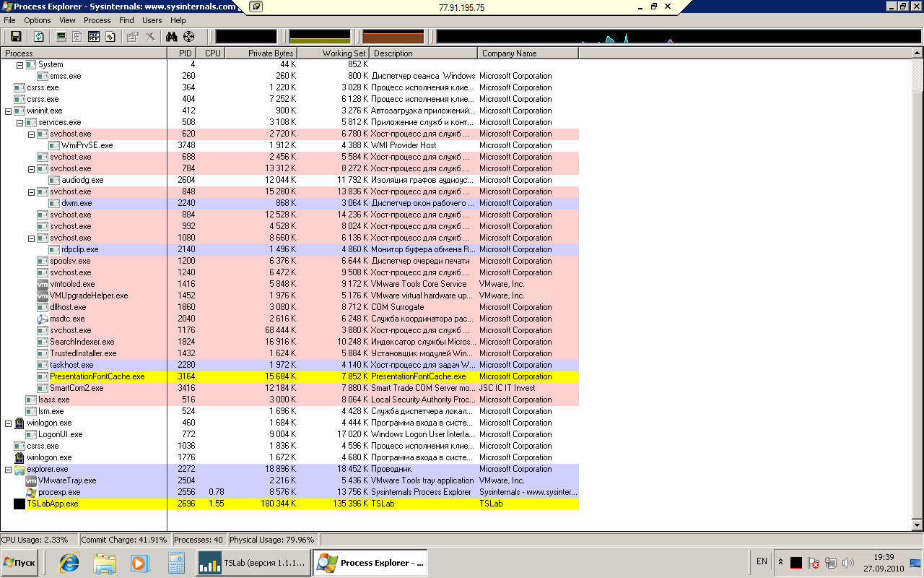Click the explorer.exe folder icon in the tree

point(19,469)
